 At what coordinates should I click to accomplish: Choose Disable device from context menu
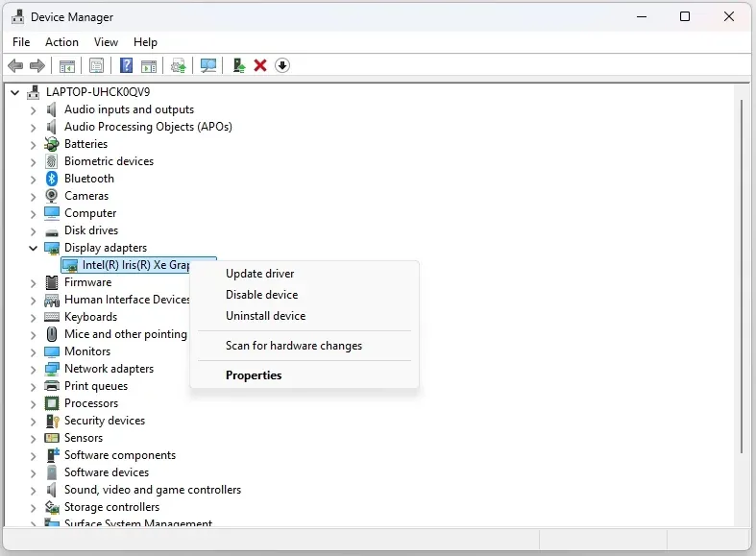pyautogui.click(x=262, y=295)
